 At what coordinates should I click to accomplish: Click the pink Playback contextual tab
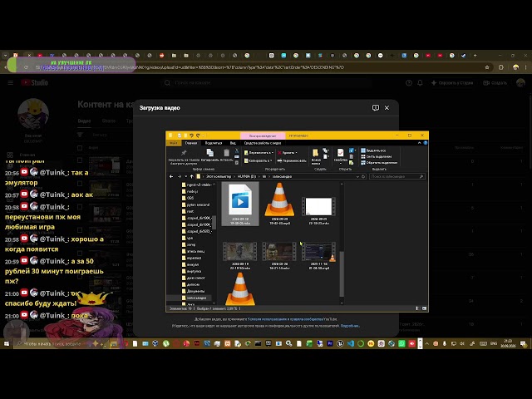[x=263, y=135]
